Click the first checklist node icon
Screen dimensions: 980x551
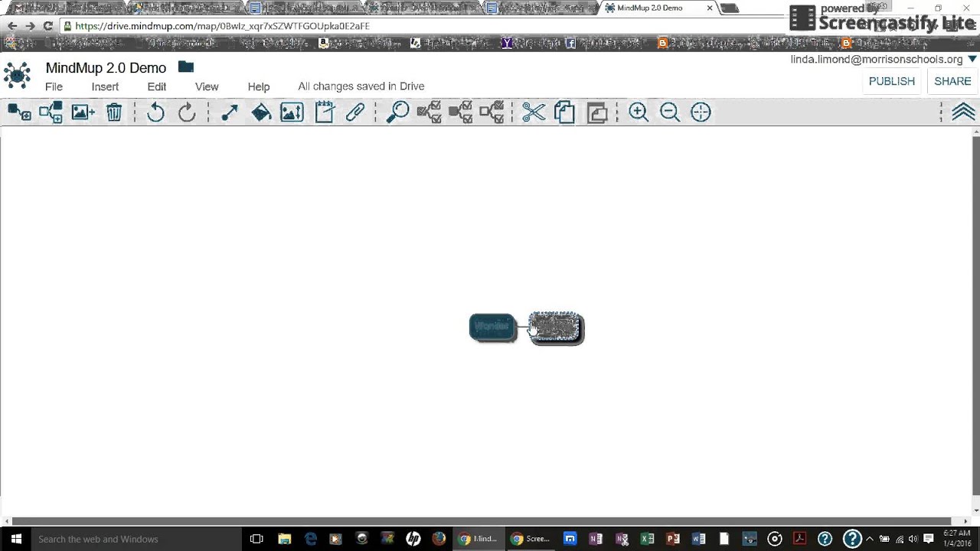coord(429,112)
